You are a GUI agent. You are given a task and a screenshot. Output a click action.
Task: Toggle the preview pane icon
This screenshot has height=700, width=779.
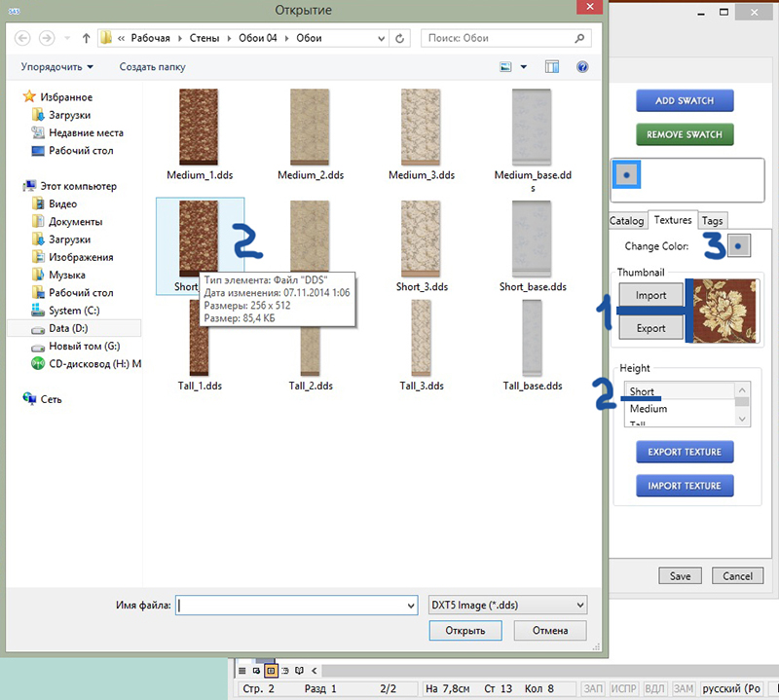552,67
